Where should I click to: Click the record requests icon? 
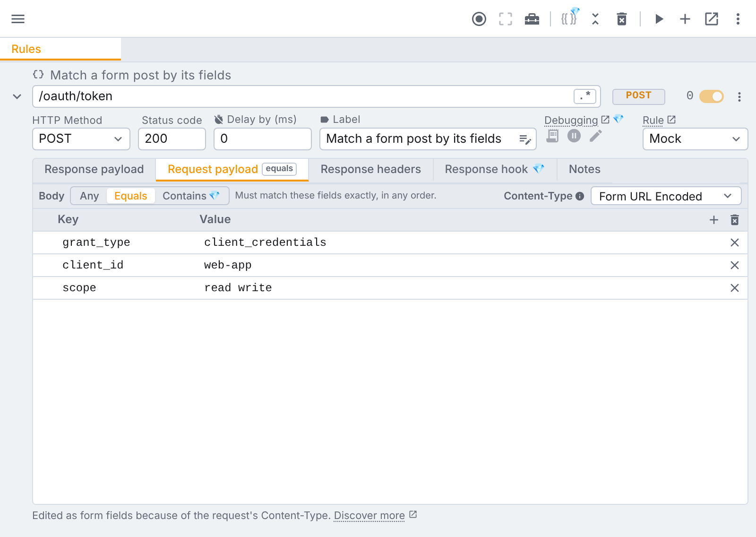tap(479, 19)
